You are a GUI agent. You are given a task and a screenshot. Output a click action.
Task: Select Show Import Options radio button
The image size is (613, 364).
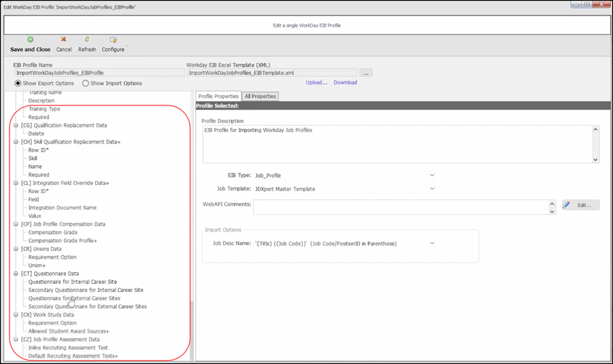coord(86,84)
